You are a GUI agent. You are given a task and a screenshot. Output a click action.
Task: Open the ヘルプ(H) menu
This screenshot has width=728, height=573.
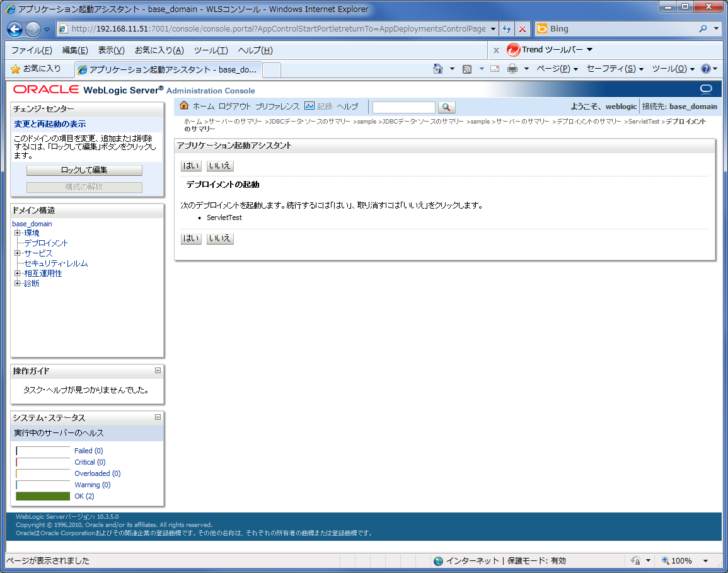click(x=255, y=50)
